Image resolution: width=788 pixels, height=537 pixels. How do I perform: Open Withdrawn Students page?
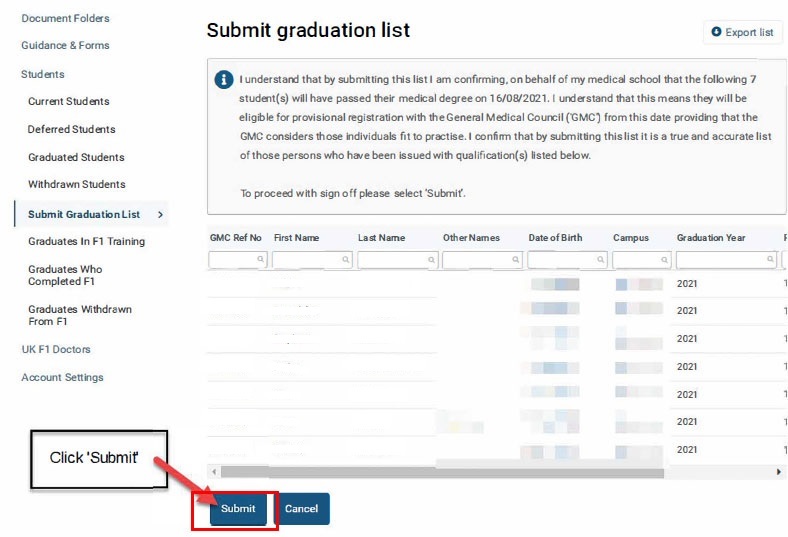[76, 184]
